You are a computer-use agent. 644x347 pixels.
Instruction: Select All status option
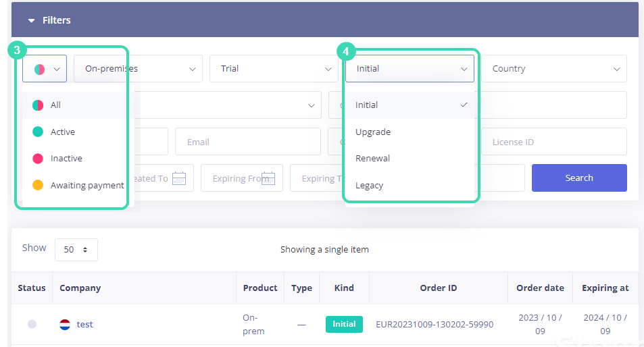pyautogui.click(x=55, y=105)
